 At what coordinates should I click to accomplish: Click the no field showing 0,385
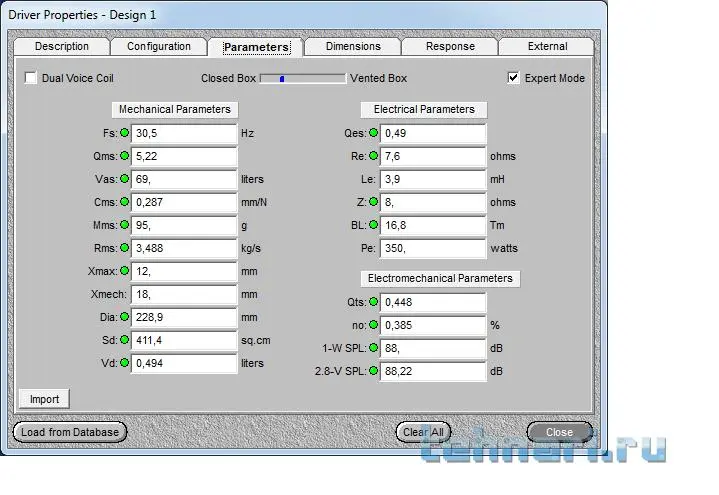tap(433, 325)
